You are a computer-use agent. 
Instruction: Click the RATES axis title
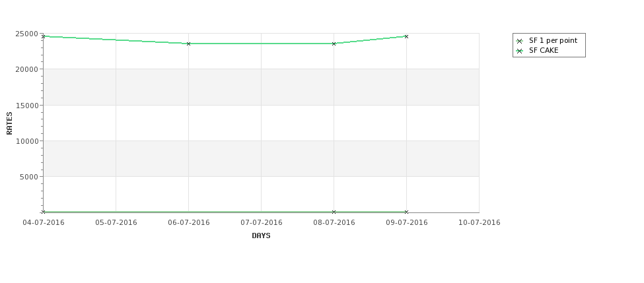(x=9, y=123)
